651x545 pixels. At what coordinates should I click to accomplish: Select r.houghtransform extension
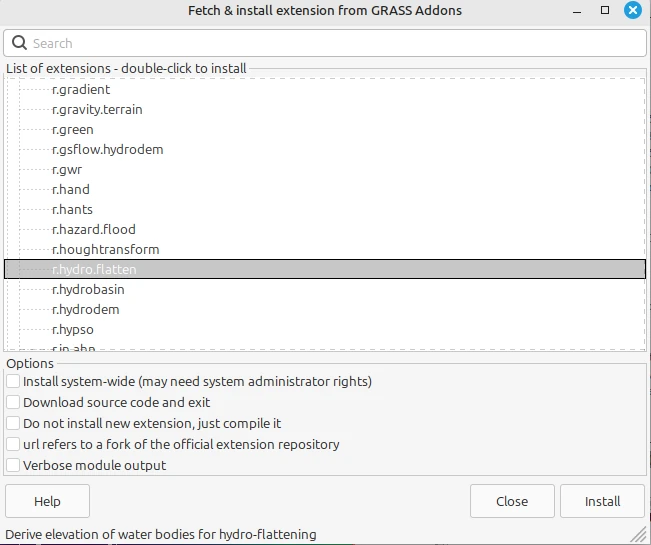[105, 249]
